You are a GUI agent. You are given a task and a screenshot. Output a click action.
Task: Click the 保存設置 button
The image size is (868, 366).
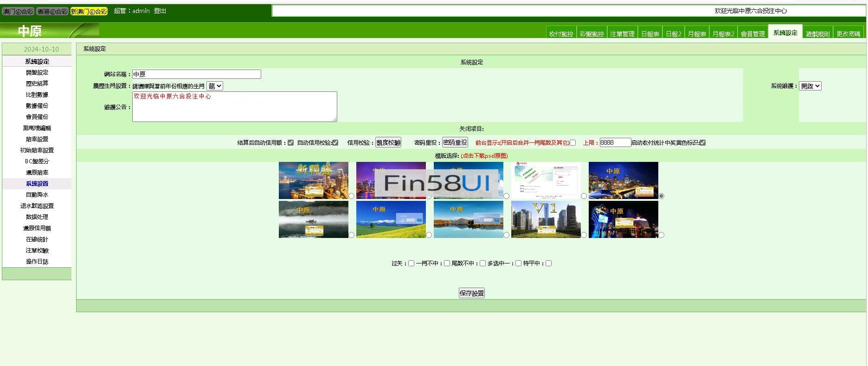coord(471,293)
